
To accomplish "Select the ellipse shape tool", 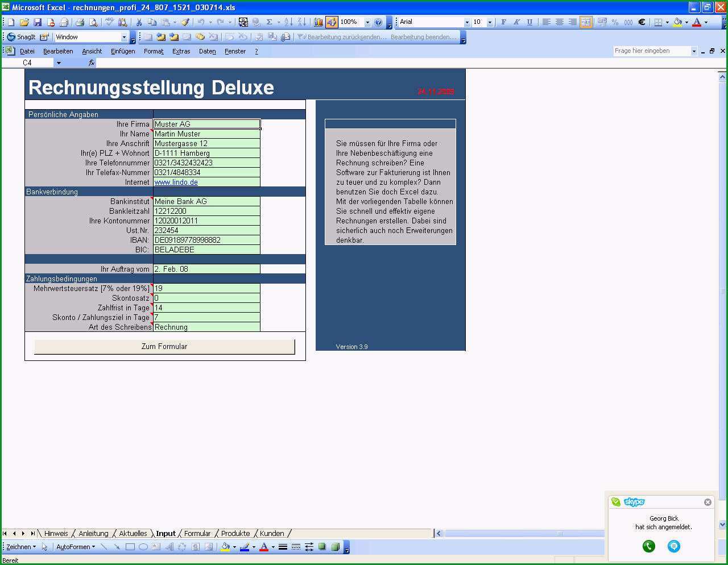I will (x=143, y=547).
